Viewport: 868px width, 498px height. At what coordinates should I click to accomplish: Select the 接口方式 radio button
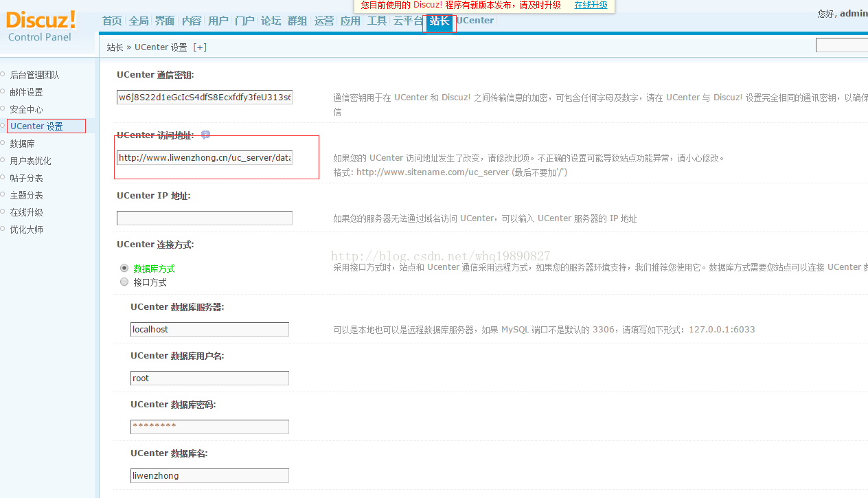pos(124,282)
